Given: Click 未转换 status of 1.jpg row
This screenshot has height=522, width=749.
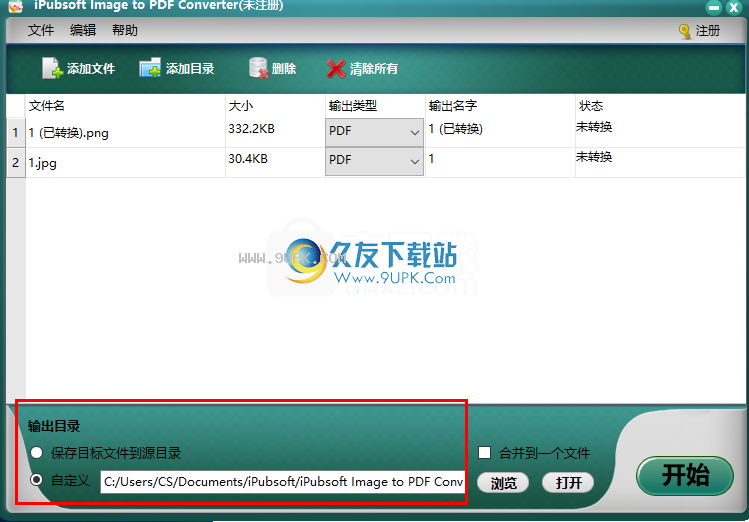Looking at the screenshot, I should 594,157.
